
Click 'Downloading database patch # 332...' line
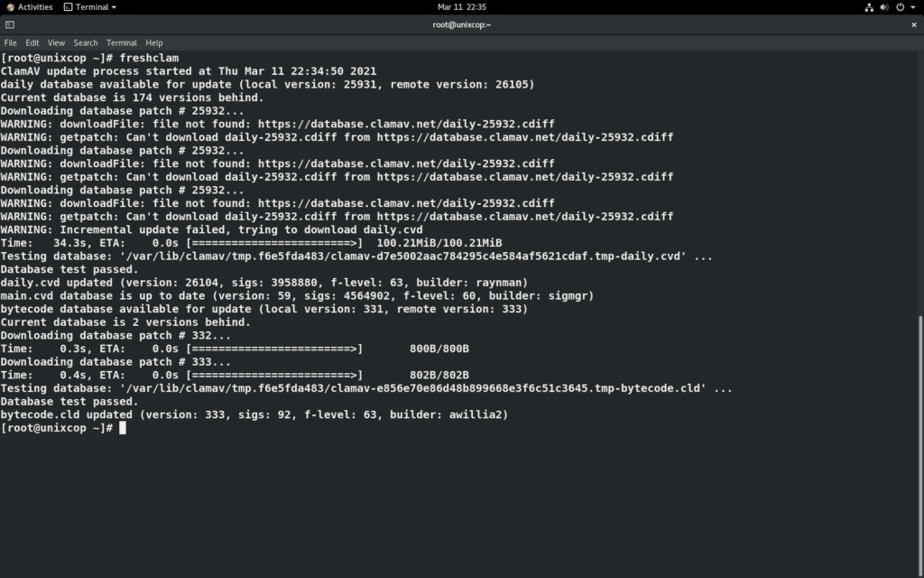115,335
